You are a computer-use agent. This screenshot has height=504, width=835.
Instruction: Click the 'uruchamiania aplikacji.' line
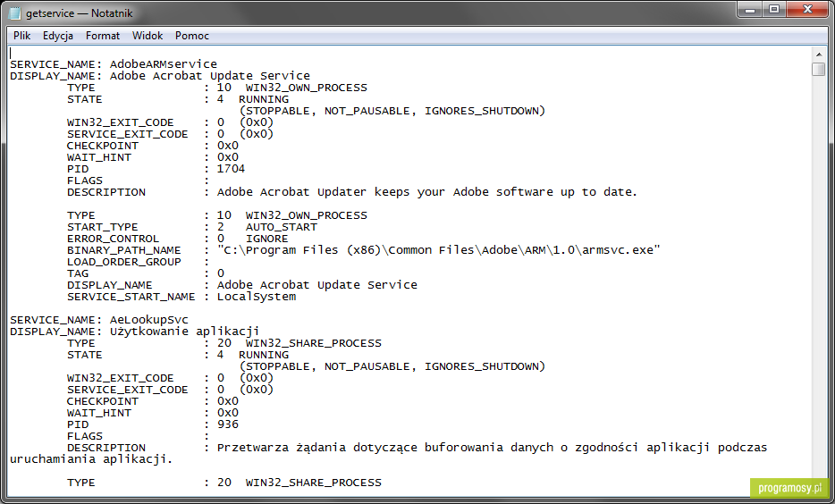pos(91,459)
